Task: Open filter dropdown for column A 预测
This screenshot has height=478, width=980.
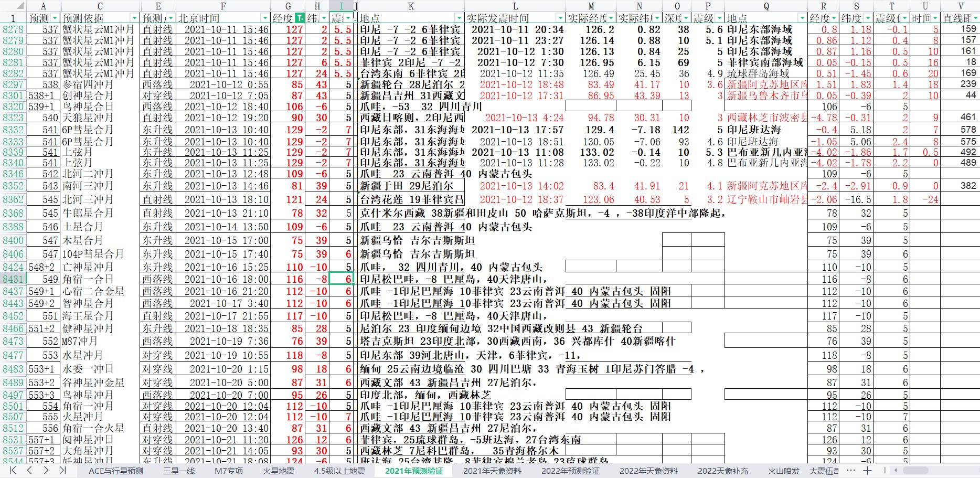Action: [54, 18]
